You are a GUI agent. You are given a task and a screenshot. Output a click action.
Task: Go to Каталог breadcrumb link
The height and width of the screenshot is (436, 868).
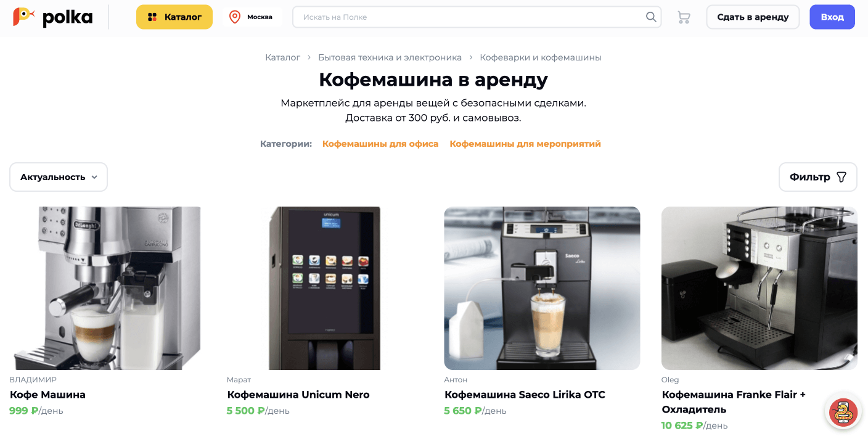pos(283,57)
